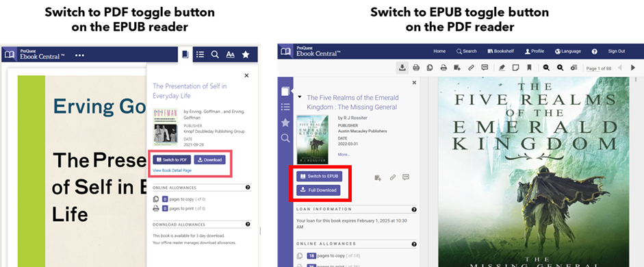644x267 pixels.
Task: Open View Book Detail Page link
Action: coord(172,170)
